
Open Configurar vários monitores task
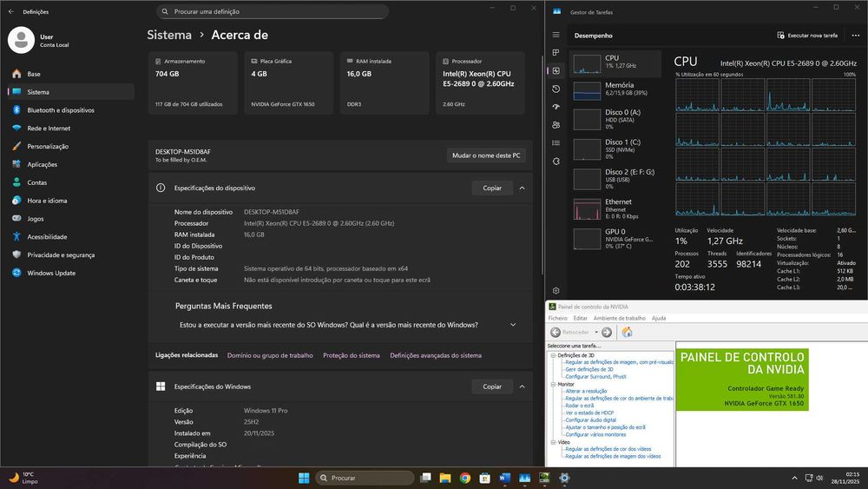coord(595,435)
